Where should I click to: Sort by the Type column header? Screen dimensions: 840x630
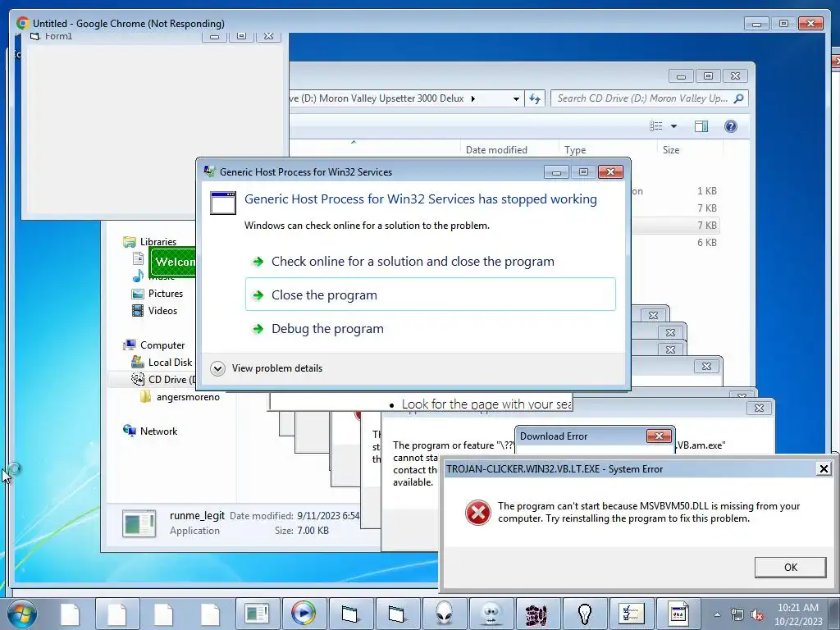575,150
